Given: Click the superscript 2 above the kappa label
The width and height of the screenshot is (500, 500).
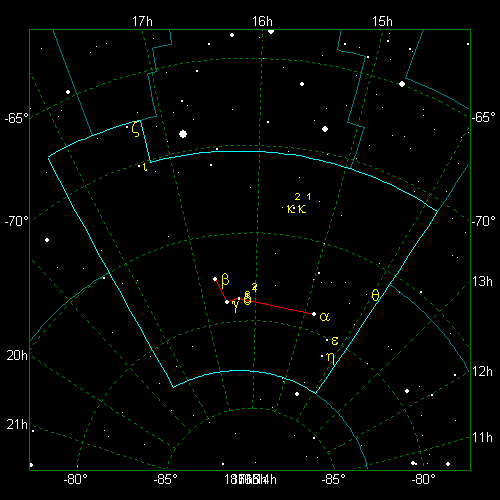Looking at the screenshot, I should click(297, 197).
